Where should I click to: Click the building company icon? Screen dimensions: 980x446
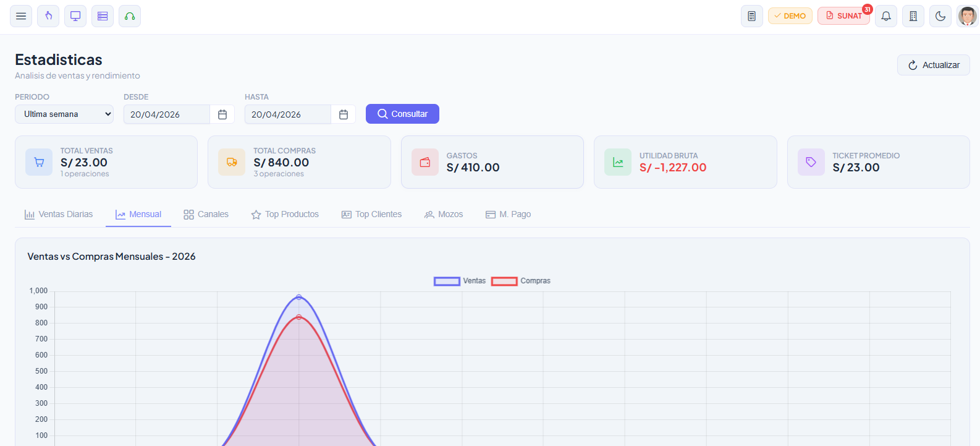(x=913, y=16)
